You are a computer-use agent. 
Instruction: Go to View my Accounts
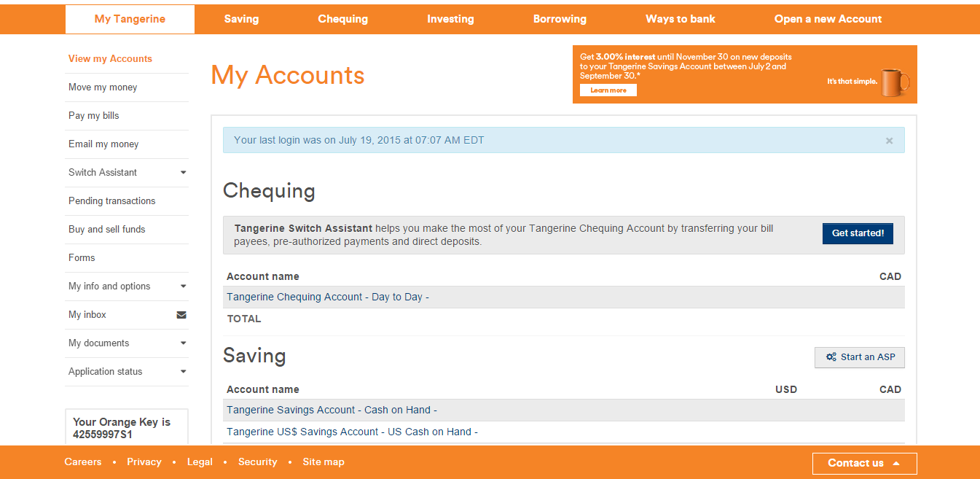(110, 59)
